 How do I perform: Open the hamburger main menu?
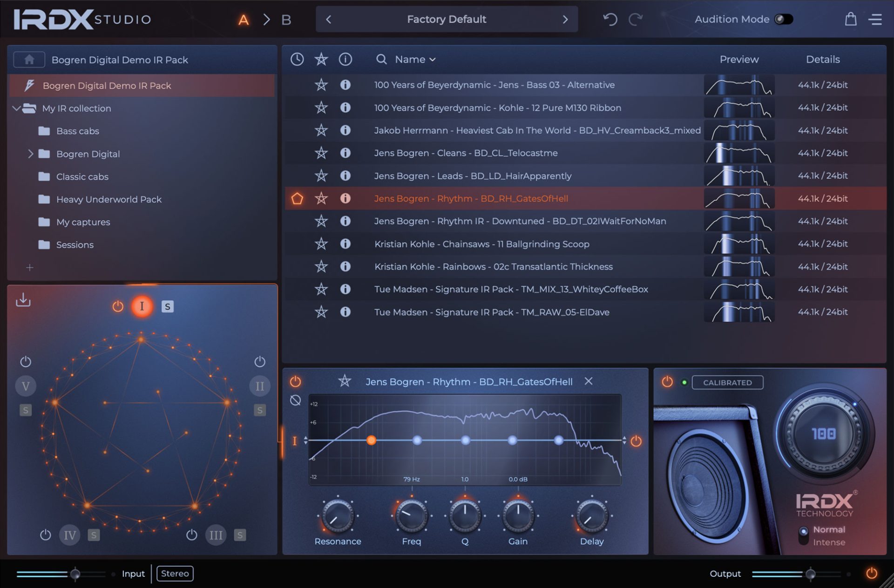[x=875, y=19]
